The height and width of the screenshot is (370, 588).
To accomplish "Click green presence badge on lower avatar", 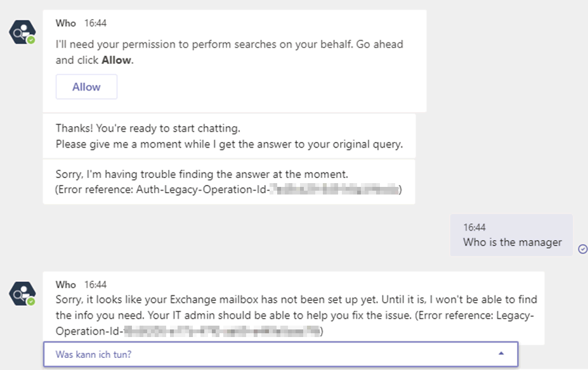I will click(x=31, y=302).
